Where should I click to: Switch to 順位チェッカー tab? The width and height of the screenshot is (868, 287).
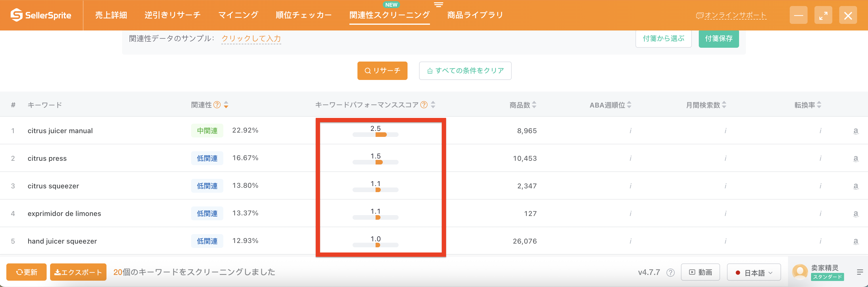pos(304,15)
